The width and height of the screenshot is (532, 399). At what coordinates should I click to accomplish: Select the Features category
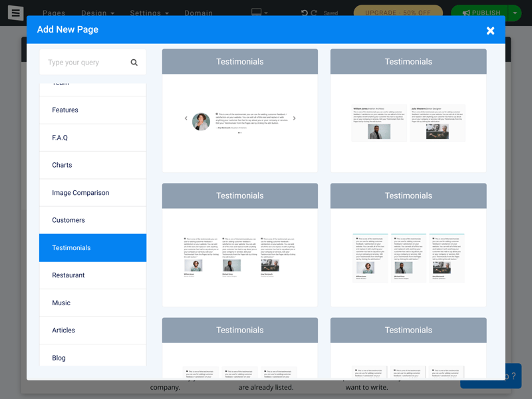92,110
